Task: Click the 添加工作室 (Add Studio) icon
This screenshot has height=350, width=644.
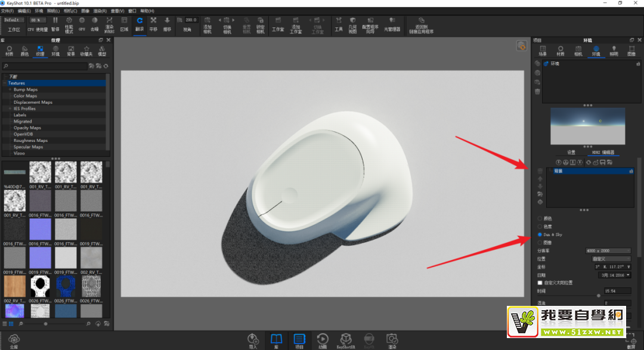Action: point(296,25)
